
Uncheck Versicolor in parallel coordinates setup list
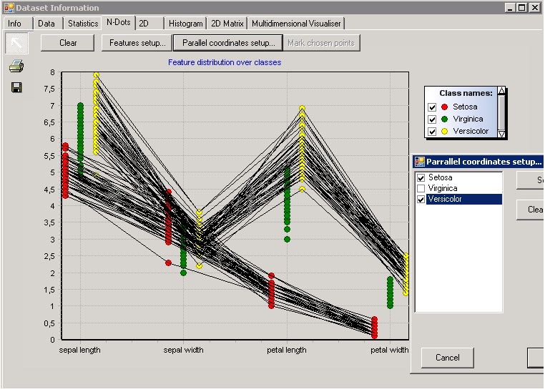(x=421, y=199)
